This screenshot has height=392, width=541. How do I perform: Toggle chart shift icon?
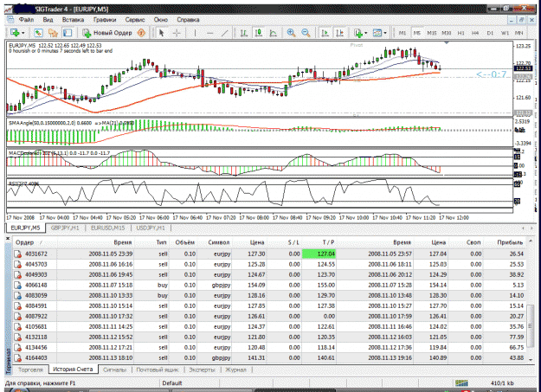(x=340, y=33)
